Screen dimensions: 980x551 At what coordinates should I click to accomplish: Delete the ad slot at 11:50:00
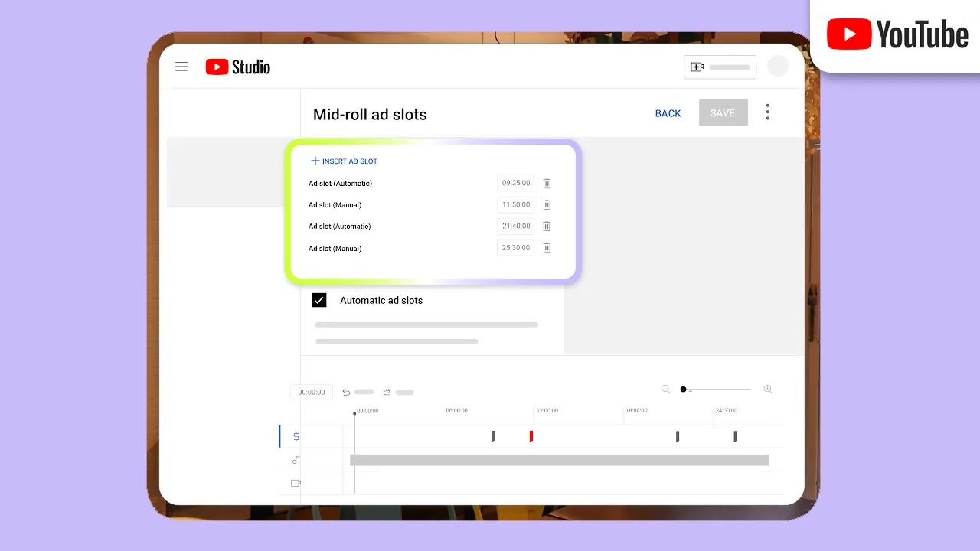(x=547, y=205)
